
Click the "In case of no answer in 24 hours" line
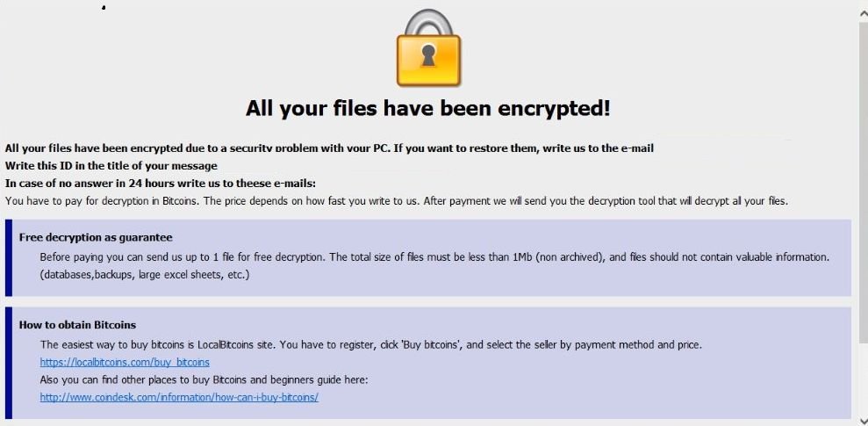pos(161,183)
